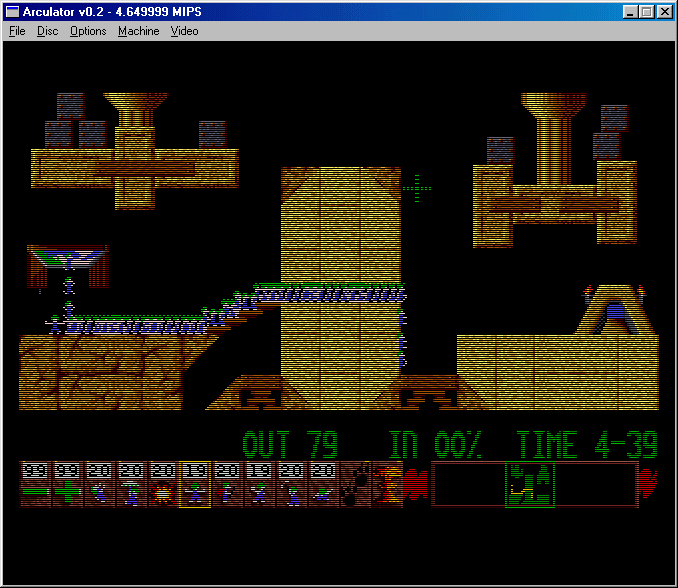Open the Disc menu

(x=48, y=31)
